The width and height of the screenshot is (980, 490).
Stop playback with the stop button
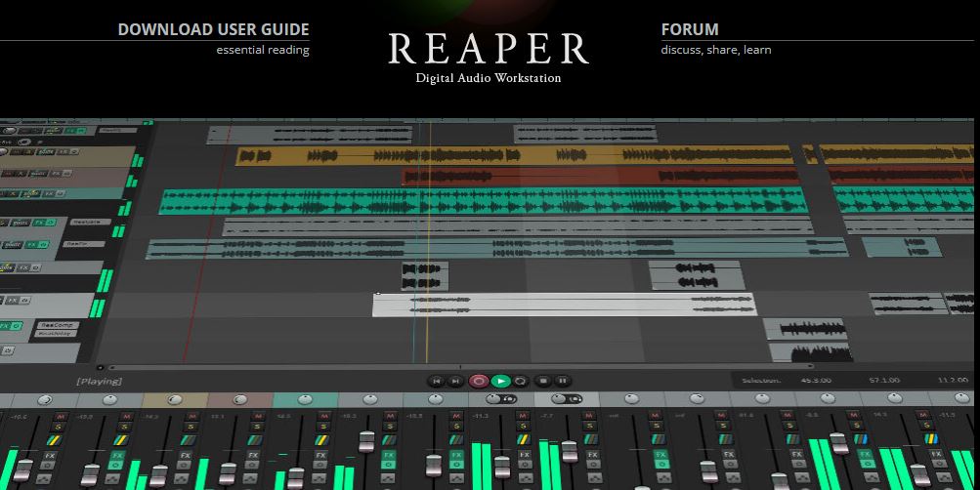click(543, 380)
